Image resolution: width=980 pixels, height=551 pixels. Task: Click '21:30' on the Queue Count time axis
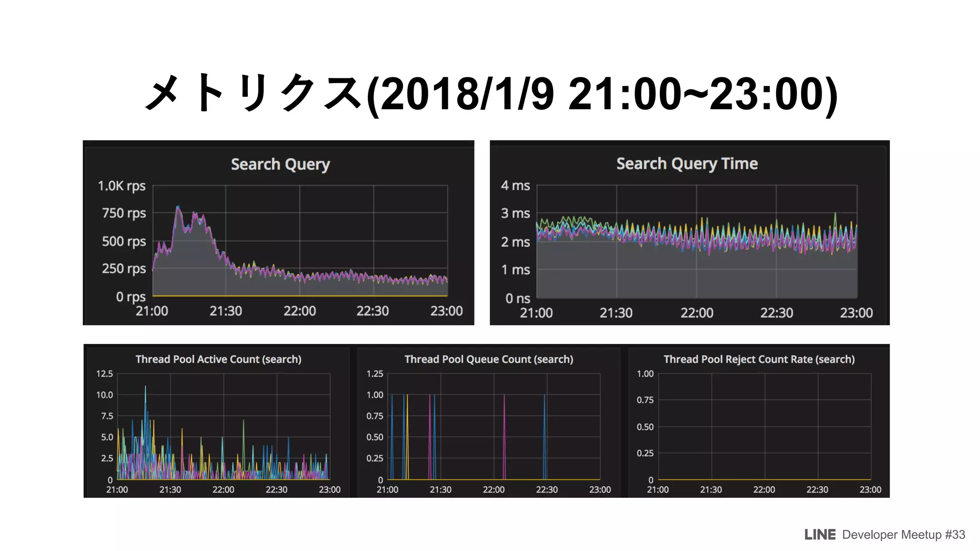pos(441,490)
